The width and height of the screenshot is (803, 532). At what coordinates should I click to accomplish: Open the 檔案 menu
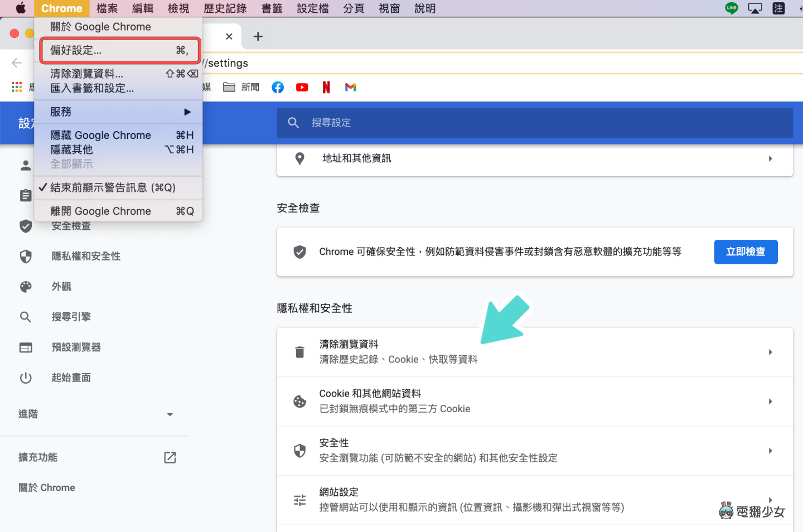pyautogui.click(x=107, y=8)
